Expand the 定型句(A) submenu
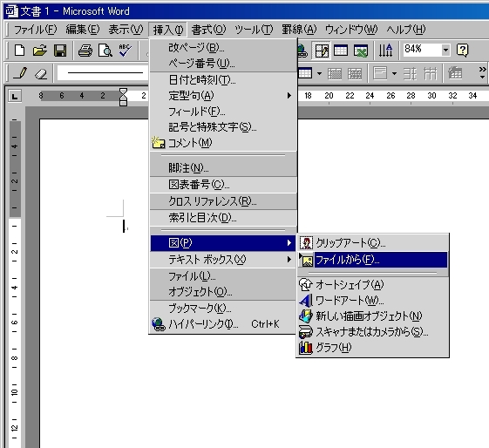489x448 pixels. tap(223, 96)
